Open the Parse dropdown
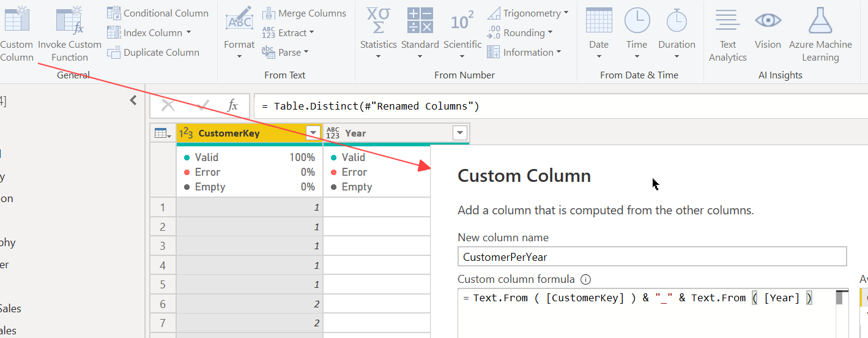 click(x=286, y=52)
